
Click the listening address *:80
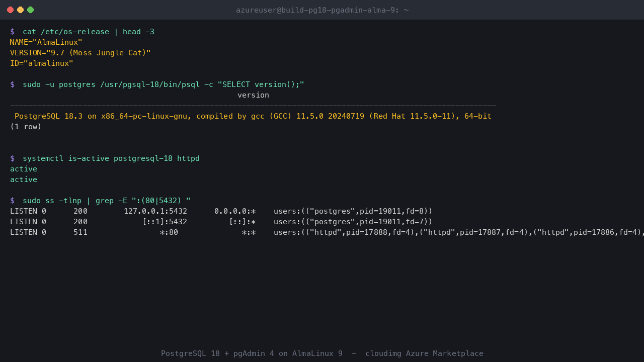[x=169, y=232]
